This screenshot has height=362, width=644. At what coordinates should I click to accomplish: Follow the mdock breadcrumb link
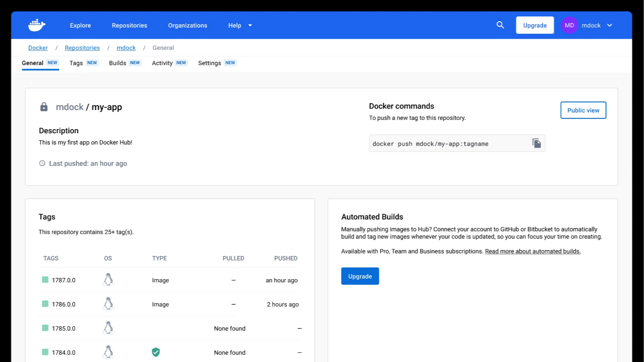pos(126,48)
